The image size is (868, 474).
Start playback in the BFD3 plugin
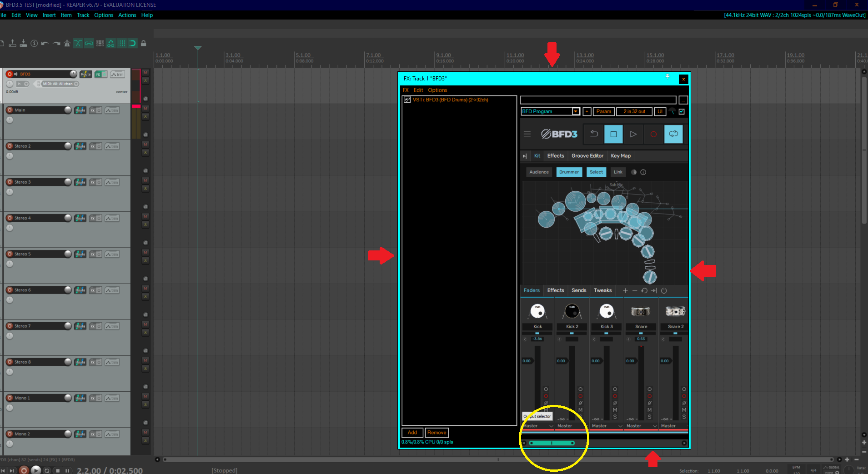point(633,134)
